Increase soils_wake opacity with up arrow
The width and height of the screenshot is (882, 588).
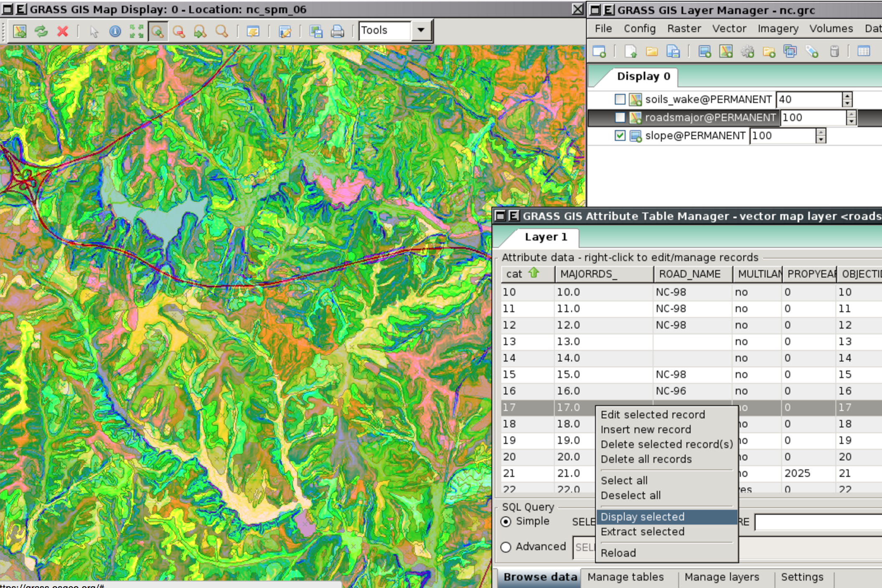click(x=847, y=95)
